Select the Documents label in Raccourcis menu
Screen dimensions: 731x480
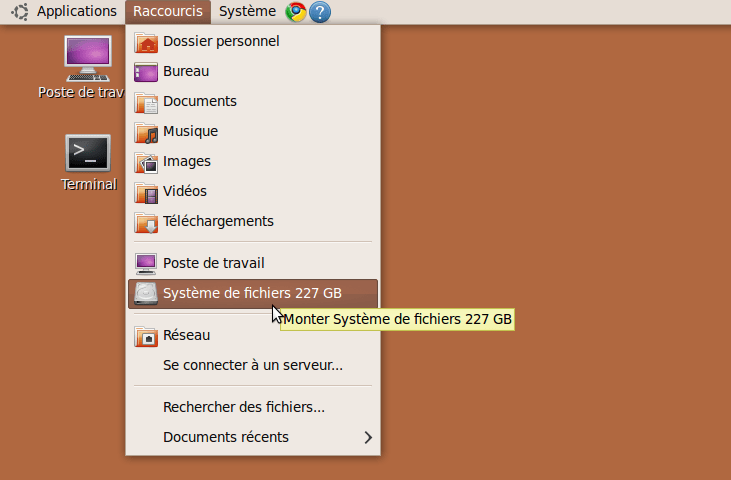(x=200, y=101)
